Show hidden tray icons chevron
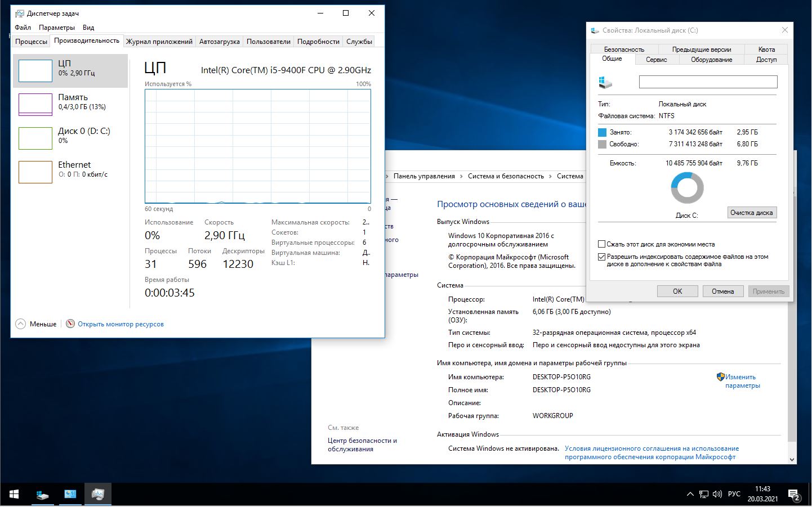 (690, 494)
